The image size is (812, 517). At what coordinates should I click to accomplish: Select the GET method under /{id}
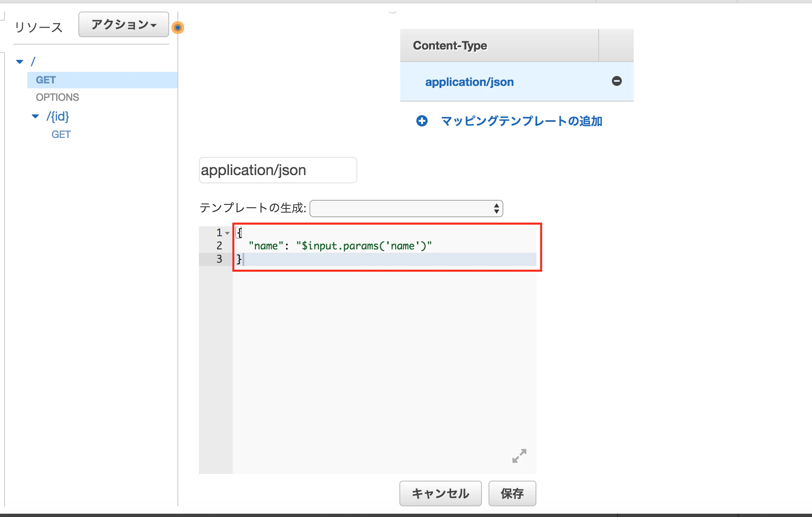click(x=61, y=135)
